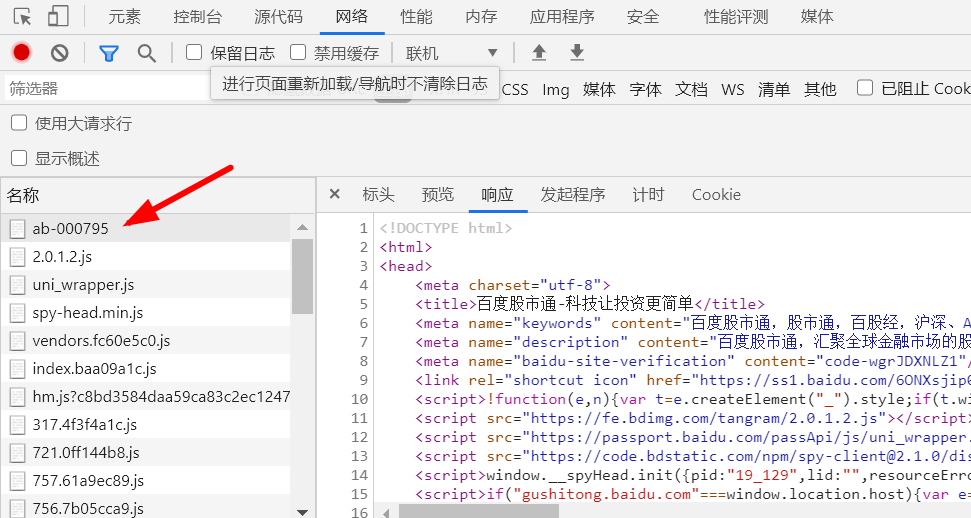971x518 pixels.
Task: Toggle the filter funnel icon
Action: [109, 53]
